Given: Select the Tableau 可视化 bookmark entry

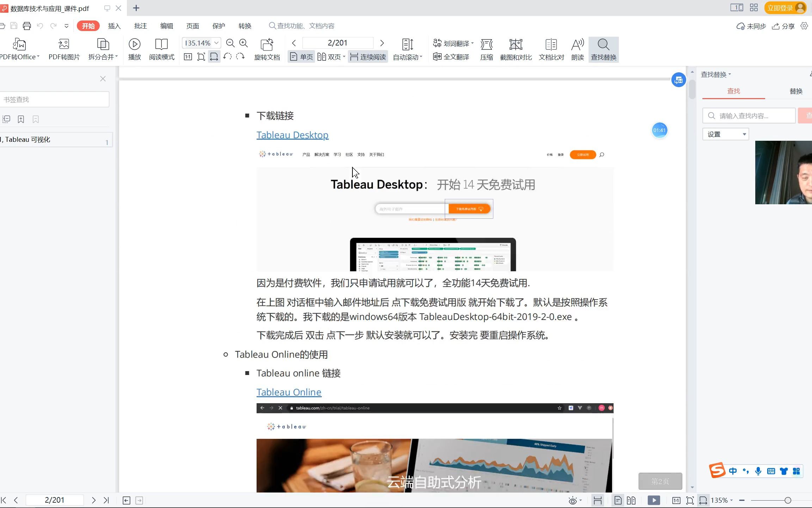Looking at the screenshot, I should click(56, 140).
